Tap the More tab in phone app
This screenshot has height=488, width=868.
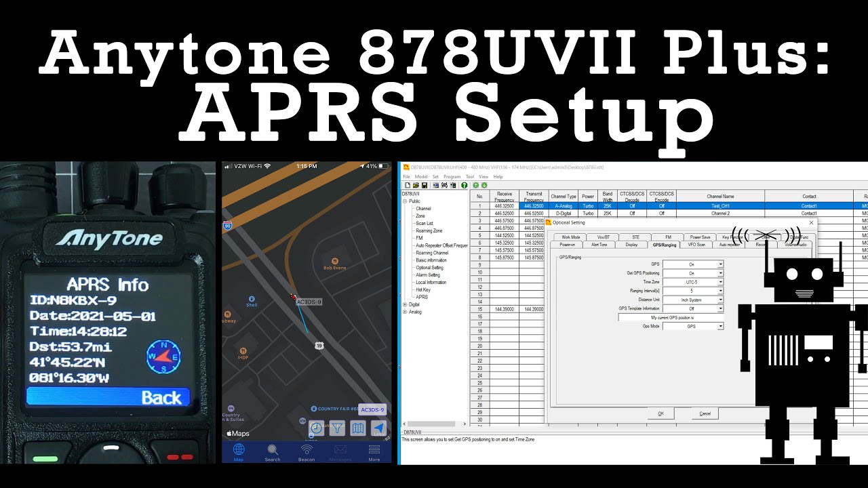(374, 453)
